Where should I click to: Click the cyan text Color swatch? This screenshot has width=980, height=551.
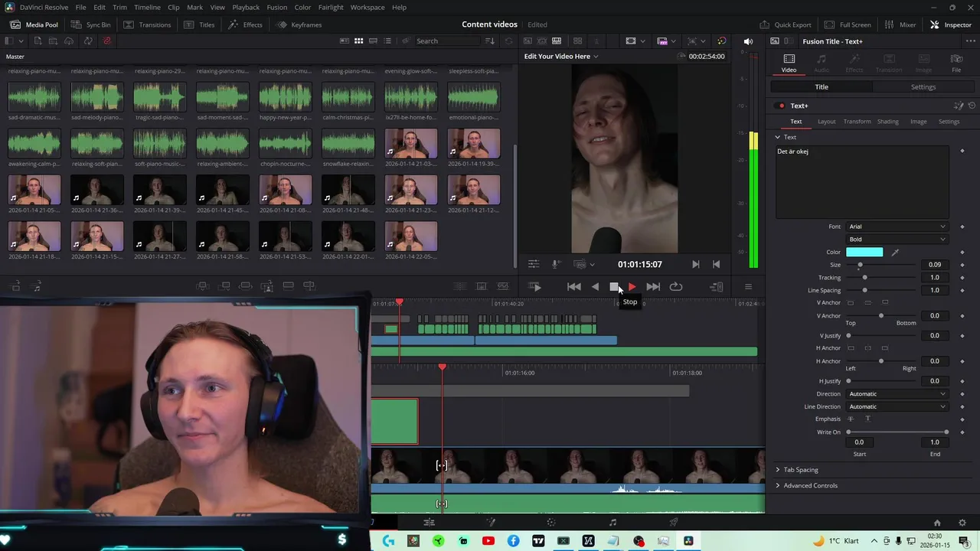[864, 252]
